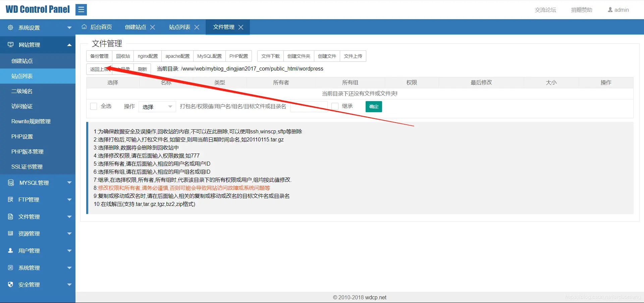
Task: Click the green 确定 button
Action: (374, 106)
